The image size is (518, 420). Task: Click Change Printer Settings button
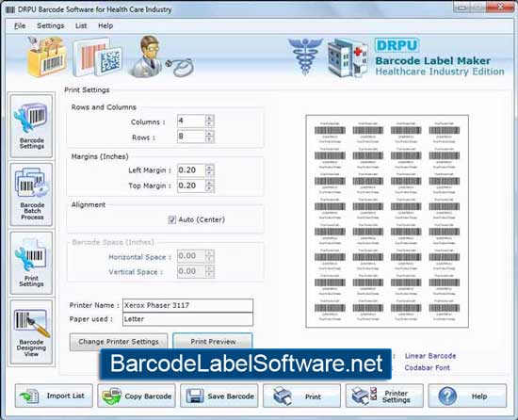point(119,342)
